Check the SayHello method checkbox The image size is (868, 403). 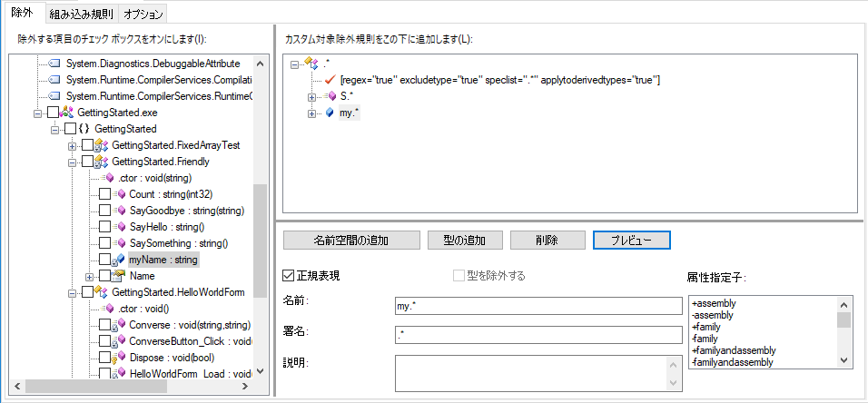coord(104,226)
